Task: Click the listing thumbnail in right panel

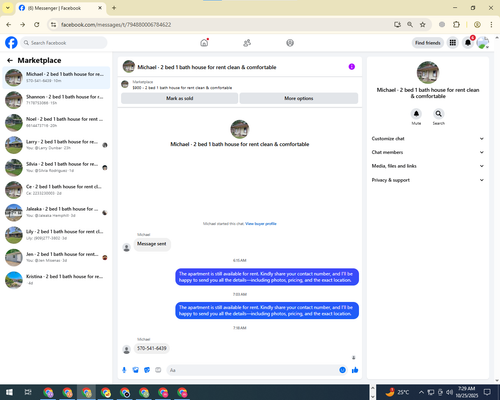Action: tap(428, 72)
